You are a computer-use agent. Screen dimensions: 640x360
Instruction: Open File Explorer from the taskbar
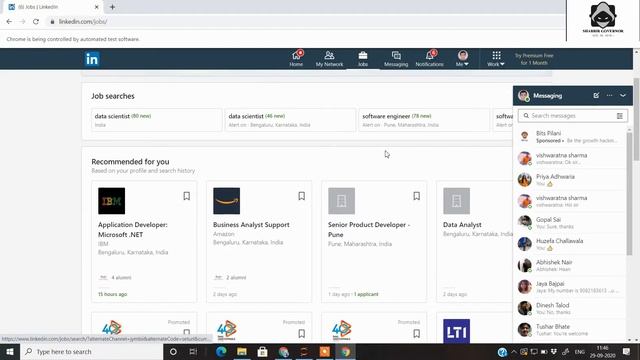(x=242, y=351)
